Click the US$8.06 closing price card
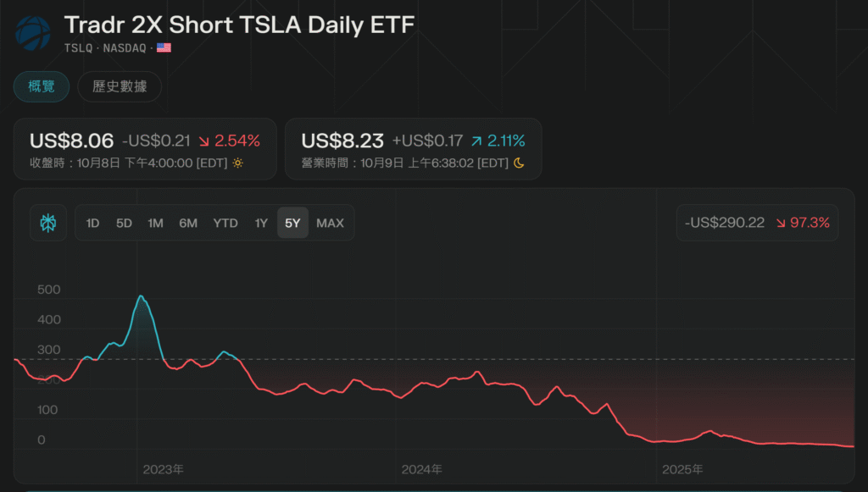 (x=144, y=149)
